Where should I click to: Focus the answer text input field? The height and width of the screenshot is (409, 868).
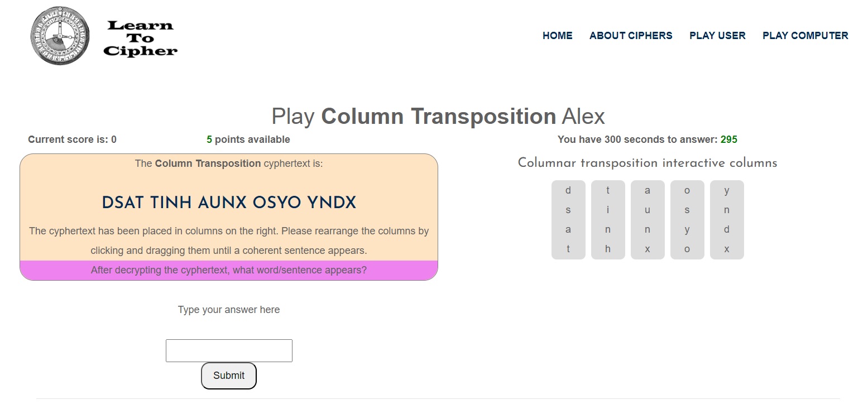point(229,350)
